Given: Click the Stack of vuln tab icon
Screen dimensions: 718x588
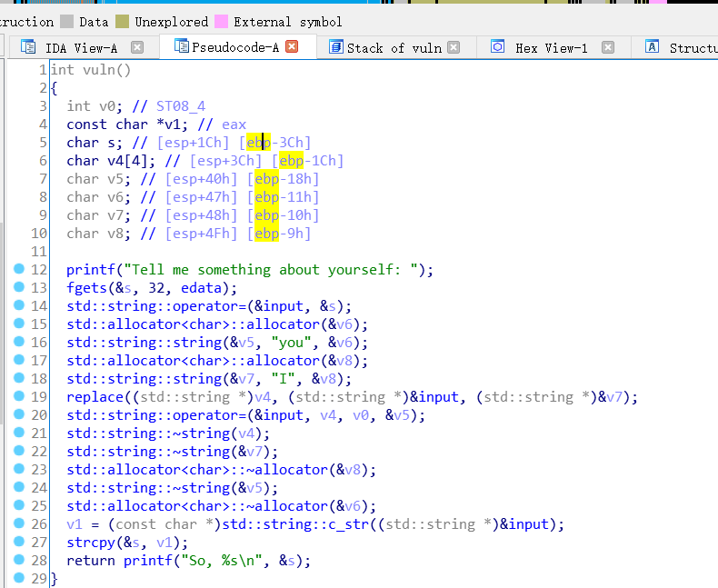Looking at the screenshot, I should (336, 47).
